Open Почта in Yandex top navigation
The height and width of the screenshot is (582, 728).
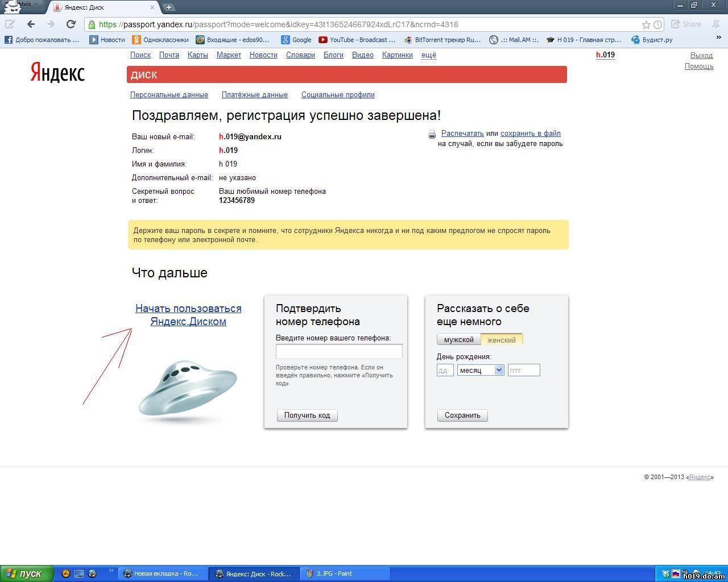[169, 55]
